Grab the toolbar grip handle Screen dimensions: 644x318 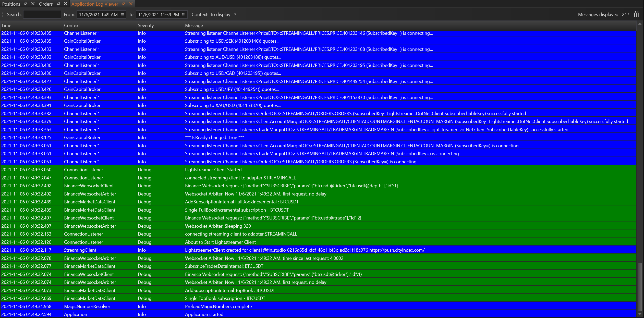[3, 15]
